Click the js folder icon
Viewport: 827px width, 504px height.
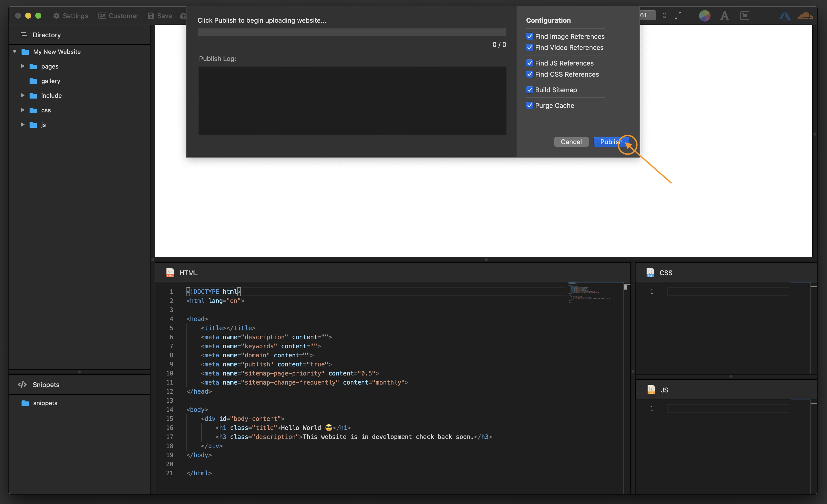coord(33,125)
